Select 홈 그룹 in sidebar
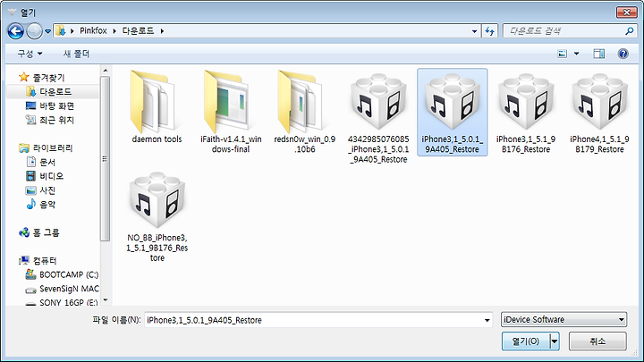644x362 pixels. tap(39, 232)
